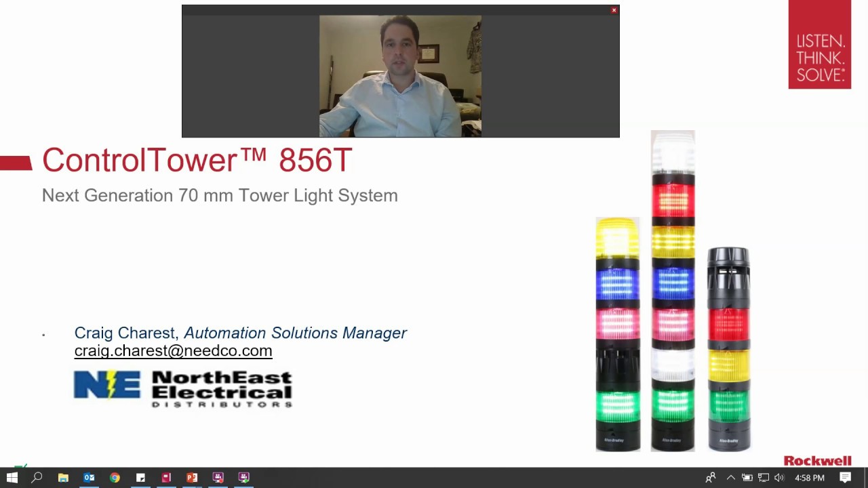Click the NorthEast Electrical Distributors logo
The height and width of the screenshot is (488, 868).
coord(183,388)
